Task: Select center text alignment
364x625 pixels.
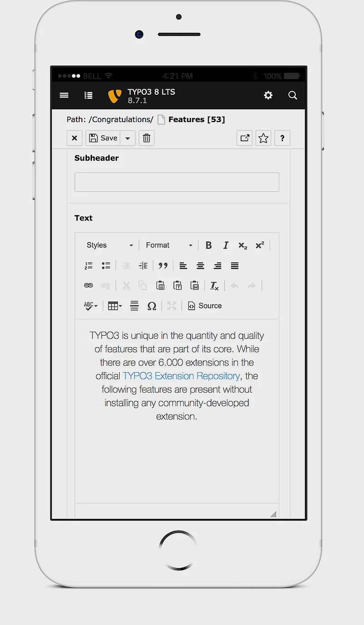Action: pyautogui.click(x=200, y=266)
